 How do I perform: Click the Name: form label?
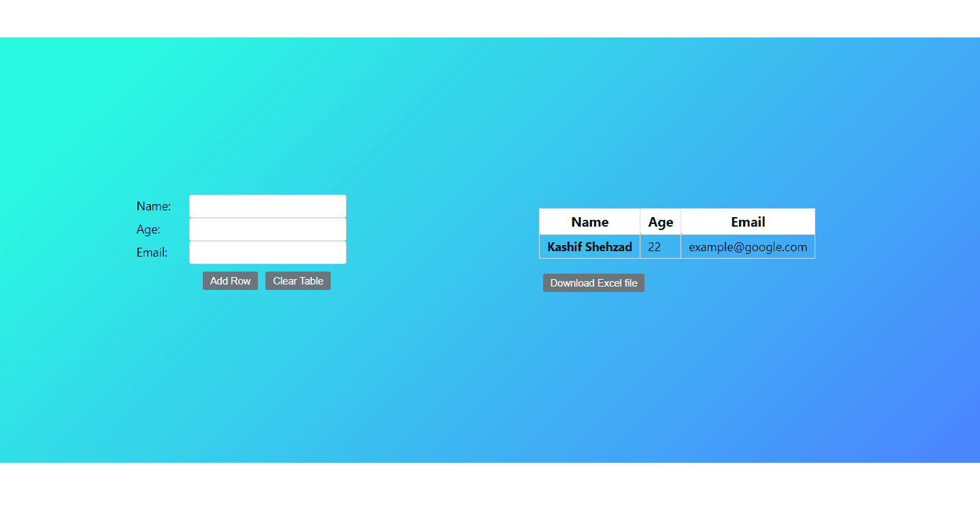click(154, 206)
